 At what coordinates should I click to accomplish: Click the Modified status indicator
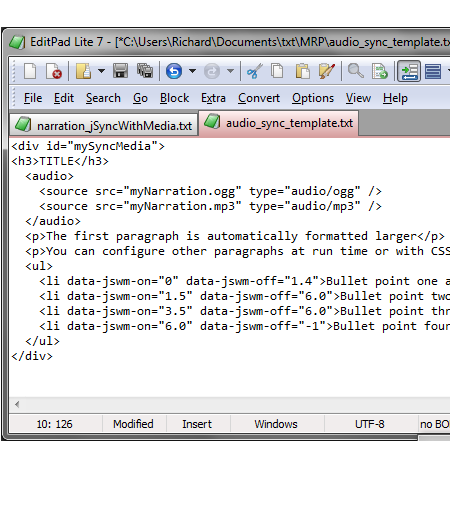tap(133, 424)
